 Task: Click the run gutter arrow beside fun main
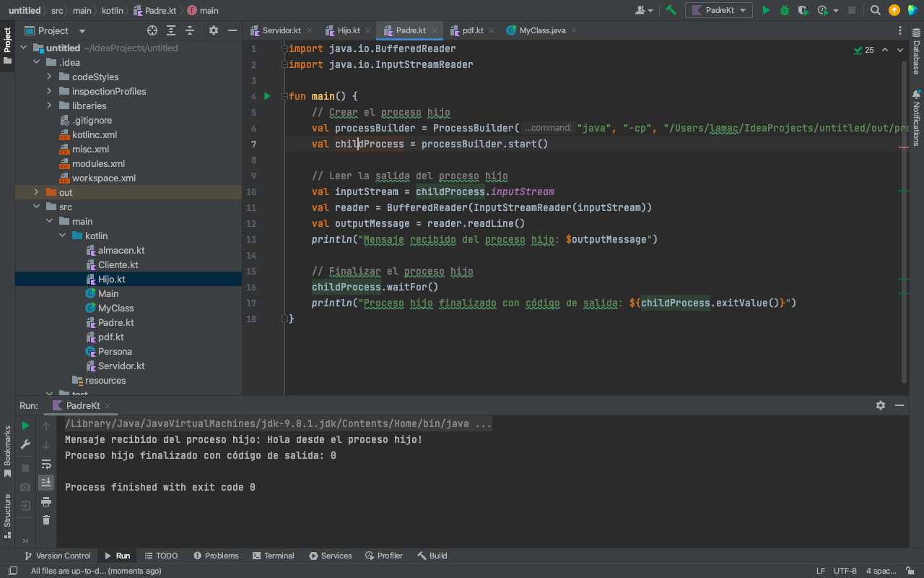point(267,96)
